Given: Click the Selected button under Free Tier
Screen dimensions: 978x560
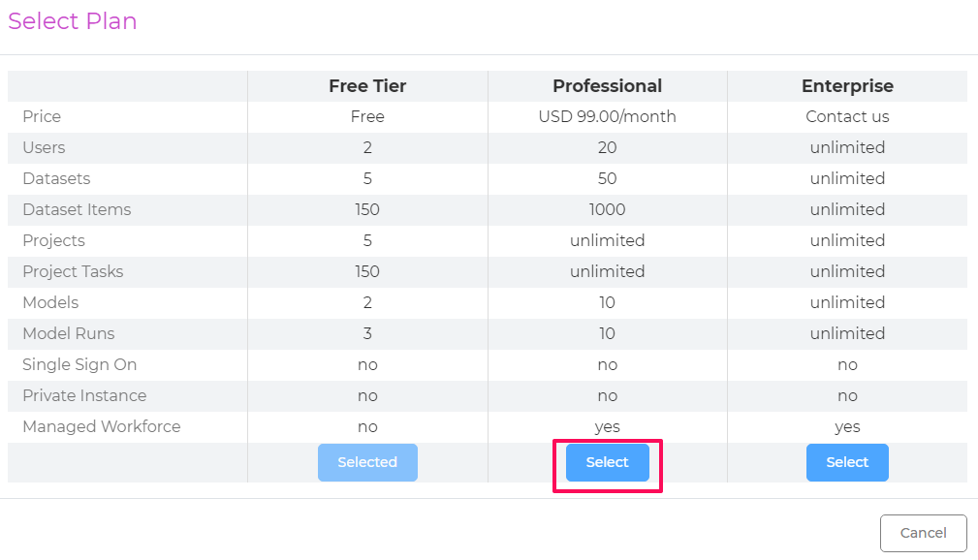Looking at the screenshot, I should click(x=367, y=462).
